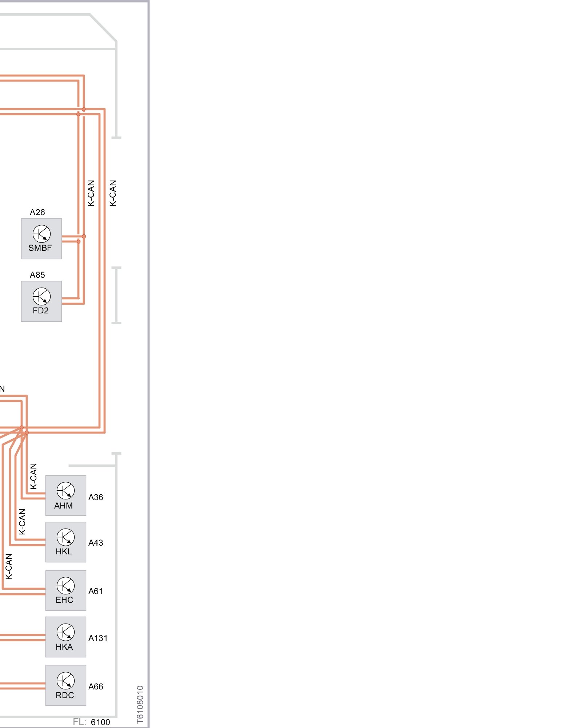Click the K-CAN label left of EHC wire
Screen dimensions: 582x728
(9, 566)
